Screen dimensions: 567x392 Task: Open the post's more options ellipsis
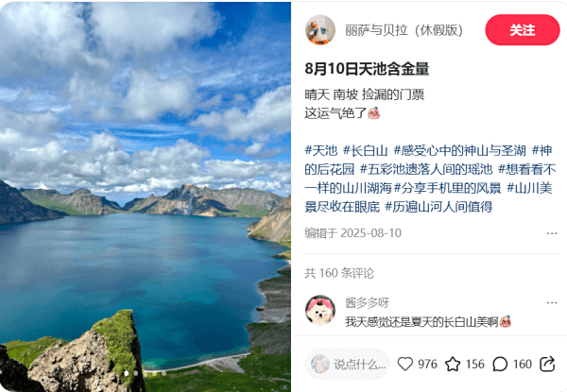click(552, 233)
